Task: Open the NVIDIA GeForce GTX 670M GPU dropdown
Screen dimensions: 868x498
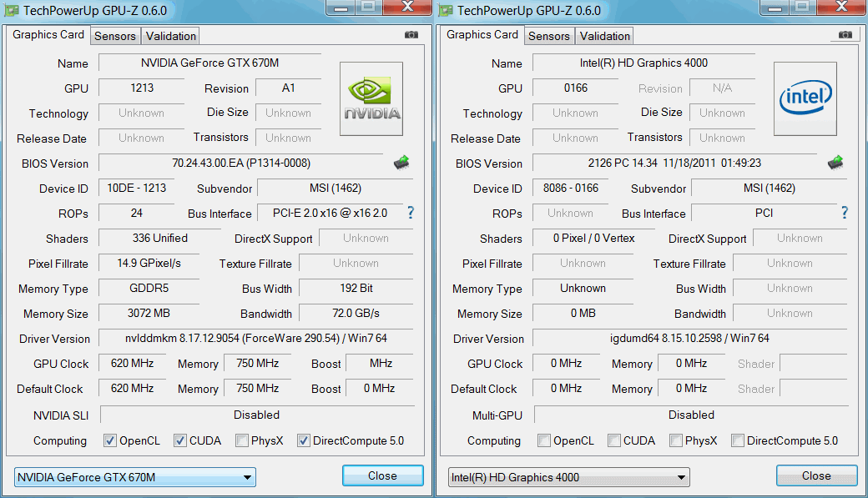Action: pos(135,477)
